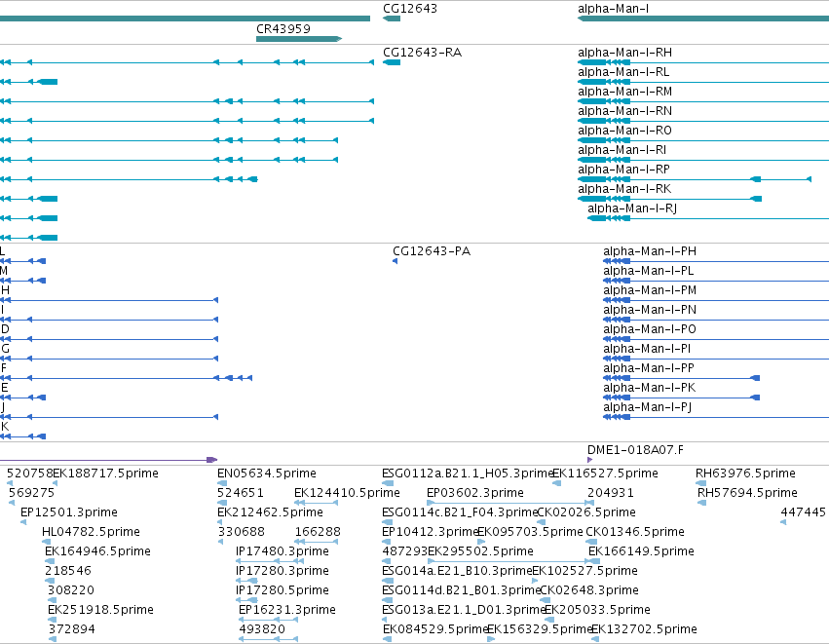Image resolution: width=829 pixels, height=644 pixels.
Task: Click alpha-Man-I-PJ protein label
Action: (647, 407)
